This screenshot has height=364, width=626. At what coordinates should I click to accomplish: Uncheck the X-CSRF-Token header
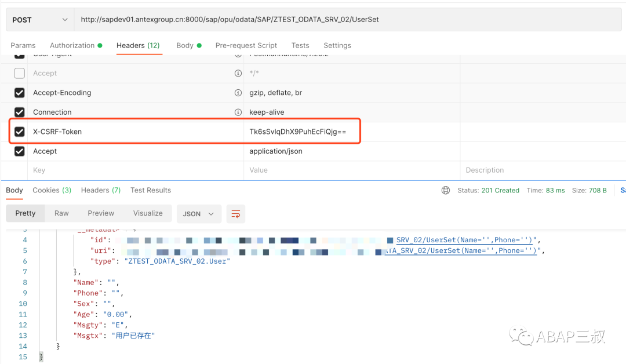point(20,132)
